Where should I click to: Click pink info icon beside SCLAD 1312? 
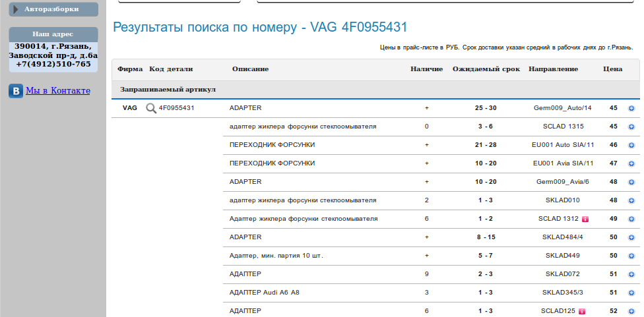(x=585, y=219)
